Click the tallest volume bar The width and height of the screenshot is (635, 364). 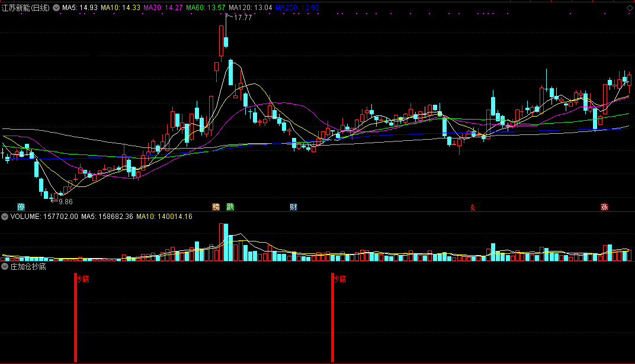tap(221, 242)
